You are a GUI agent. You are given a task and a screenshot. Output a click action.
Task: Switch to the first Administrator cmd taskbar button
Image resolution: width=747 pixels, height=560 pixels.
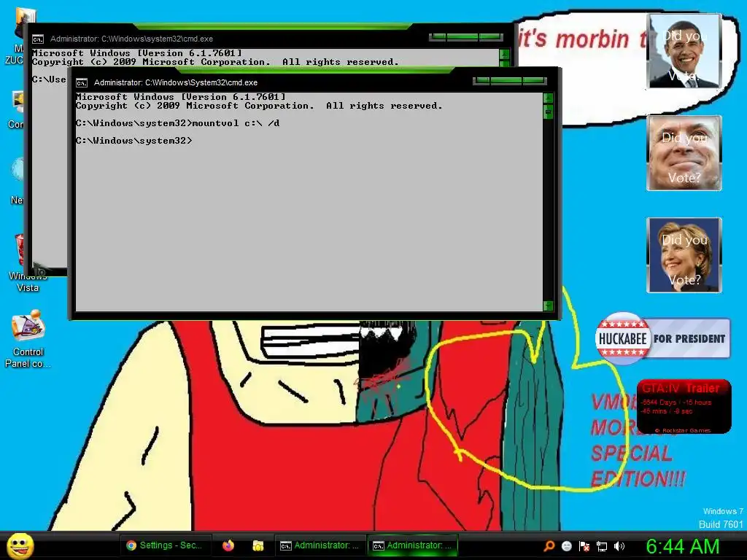pos(320,545)
